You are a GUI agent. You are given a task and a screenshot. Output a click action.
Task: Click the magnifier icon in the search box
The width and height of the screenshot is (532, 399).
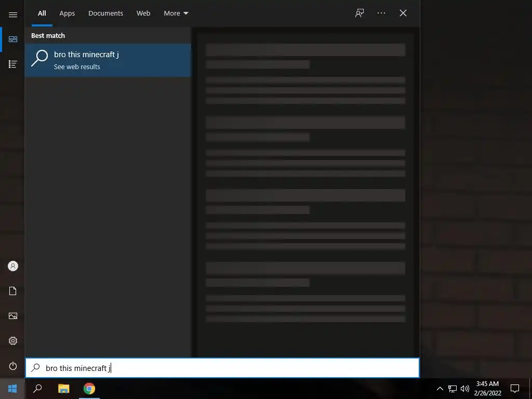click(36, 368)
